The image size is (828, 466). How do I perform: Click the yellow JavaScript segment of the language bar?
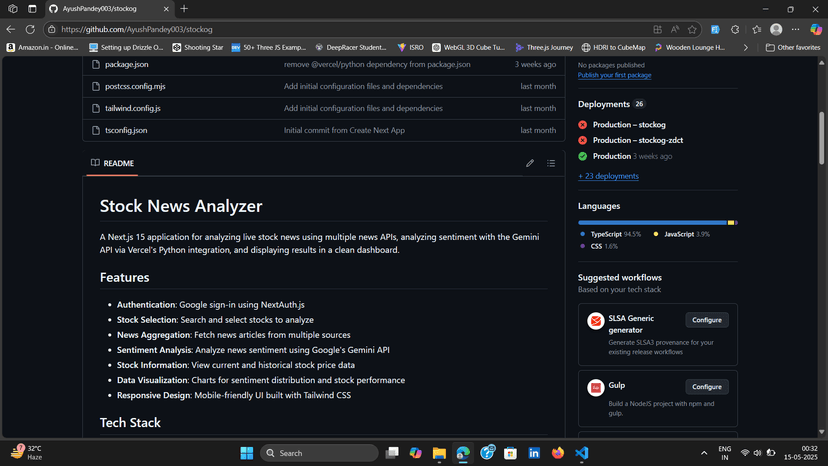(x=731, y=223)
